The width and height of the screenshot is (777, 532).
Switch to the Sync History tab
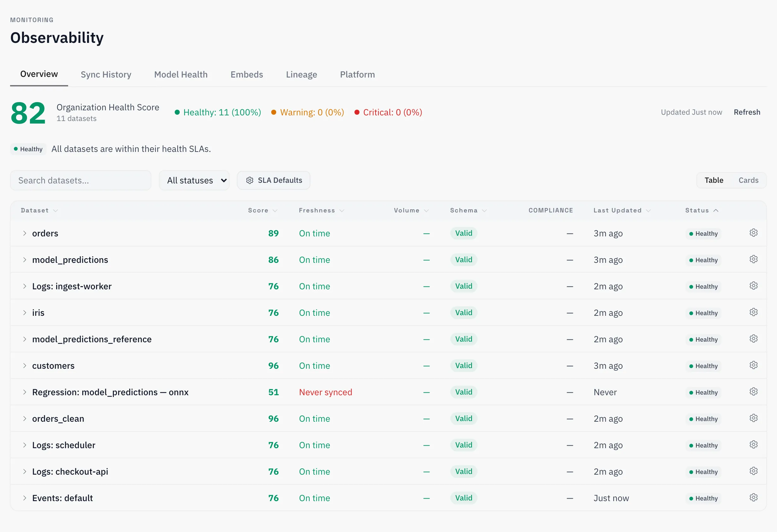click(106, 74)
